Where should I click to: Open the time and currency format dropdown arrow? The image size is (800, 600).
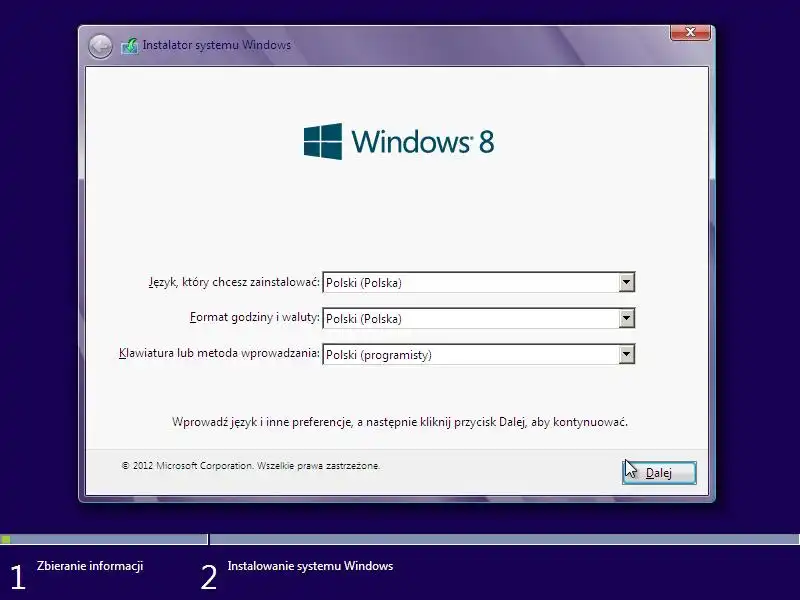(x=627, y=318)
